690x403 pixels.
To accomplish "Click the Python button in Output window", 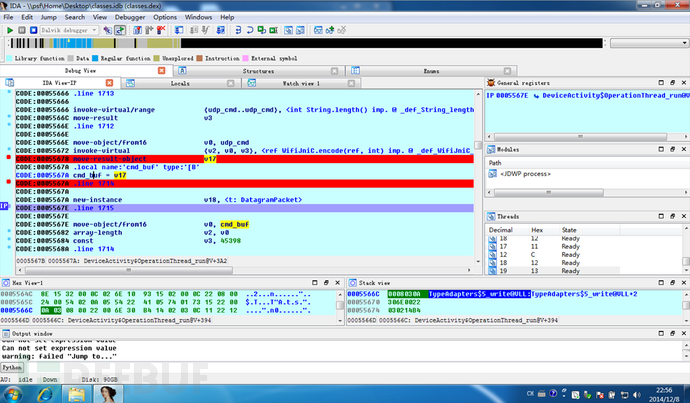I will tap(12, 367).
